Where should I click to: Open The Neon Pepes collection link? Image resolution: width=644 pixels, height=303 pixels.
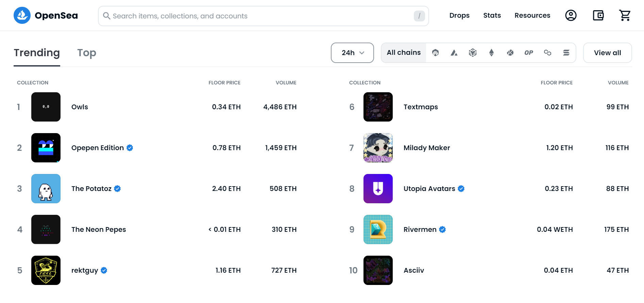(x=99, y=229)
